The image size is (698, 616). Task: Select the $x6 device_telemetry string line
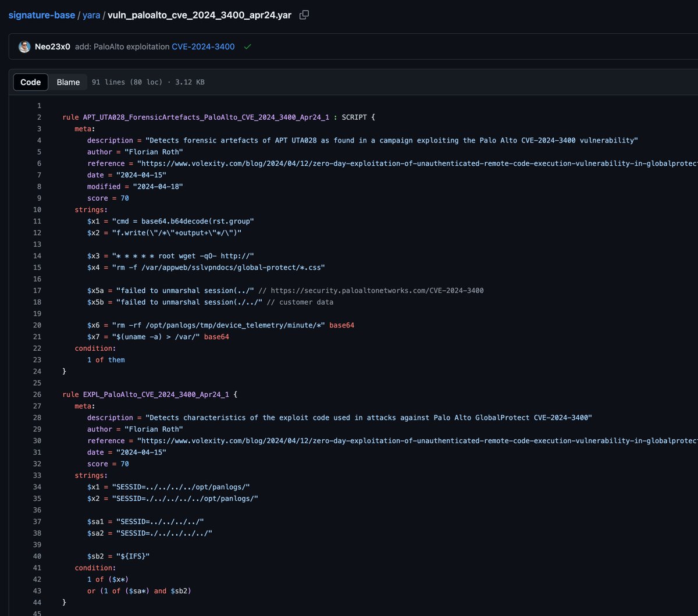click(220, 325)
